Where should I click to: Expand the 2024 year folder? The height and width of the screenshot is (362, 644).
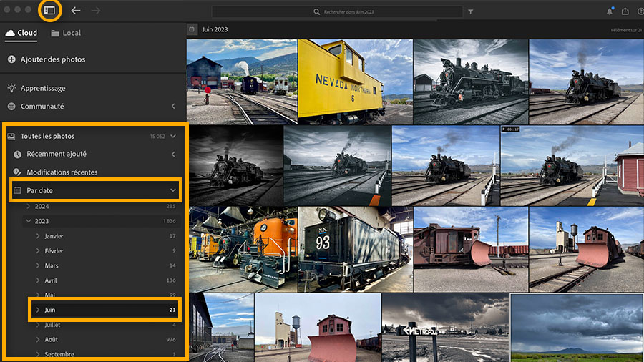tap(29, 206)
